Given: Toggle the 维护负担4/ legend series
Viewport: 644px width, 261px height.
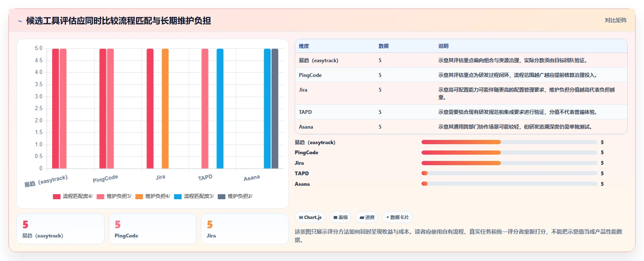Looking at the screenshot, I should coord(152,196).
